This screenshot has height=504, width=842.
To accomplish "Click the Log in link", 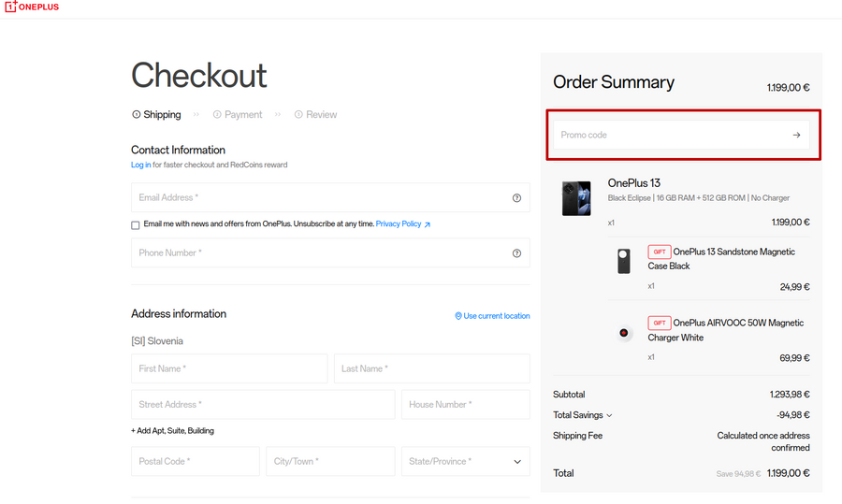I will (140, 166).
